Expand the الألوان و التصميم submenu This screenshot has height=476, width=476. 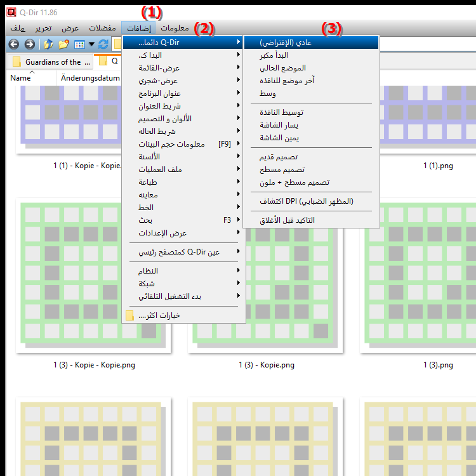pos(183,119)
